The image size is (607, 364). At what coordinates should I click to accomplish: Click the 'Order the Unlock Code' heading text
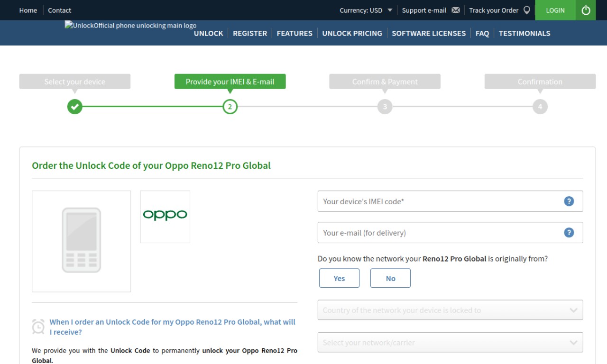click(x=151, y=165)
